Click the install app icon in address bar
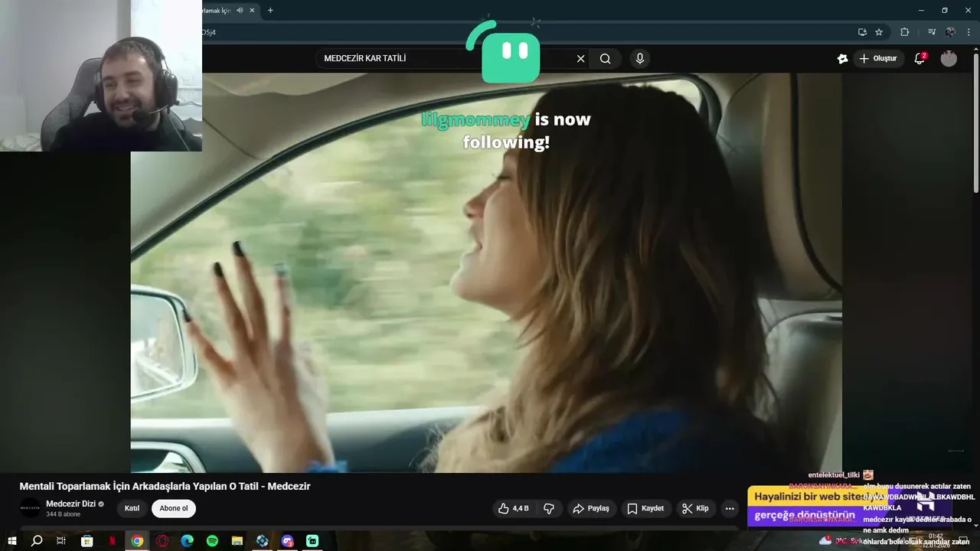 [x=862, y=32]
